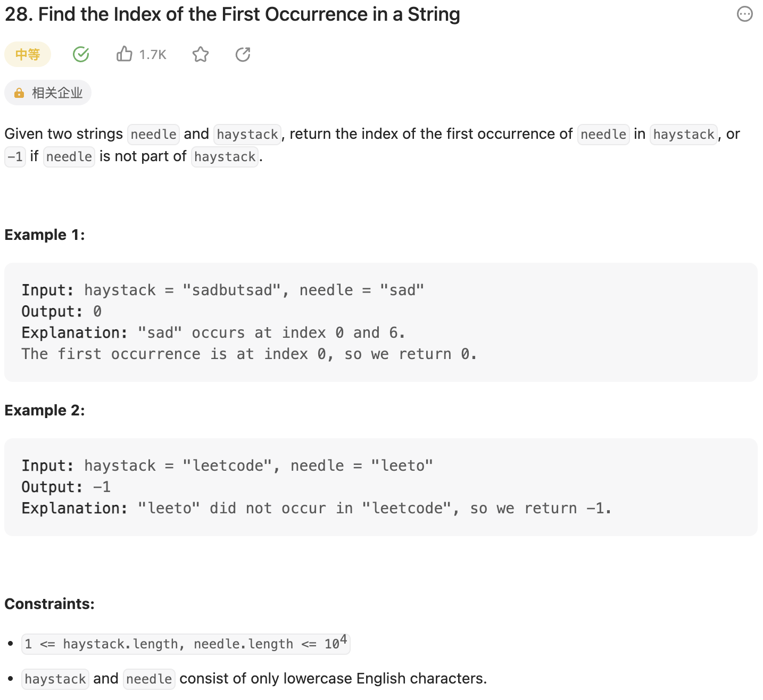Click the green solved checkmark icon
763x700 pixels.
click(81, 54)
